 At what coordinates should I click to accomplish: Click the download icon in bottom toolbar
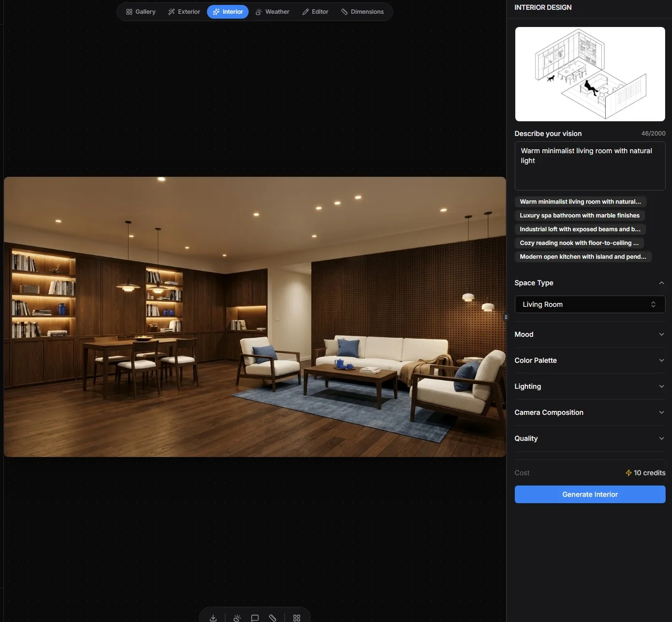[213, 618]
